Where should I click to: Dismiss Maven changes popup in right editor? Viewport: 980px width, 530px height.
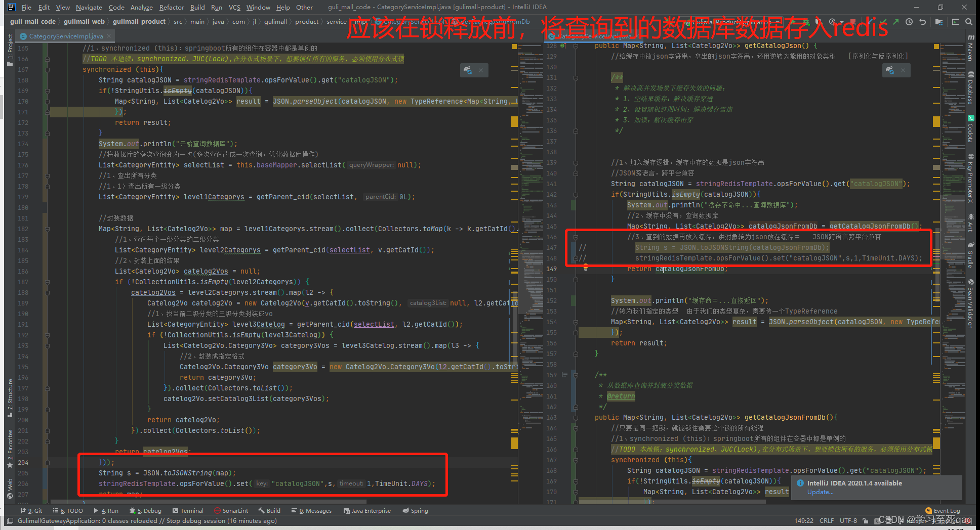coord(903,70)
